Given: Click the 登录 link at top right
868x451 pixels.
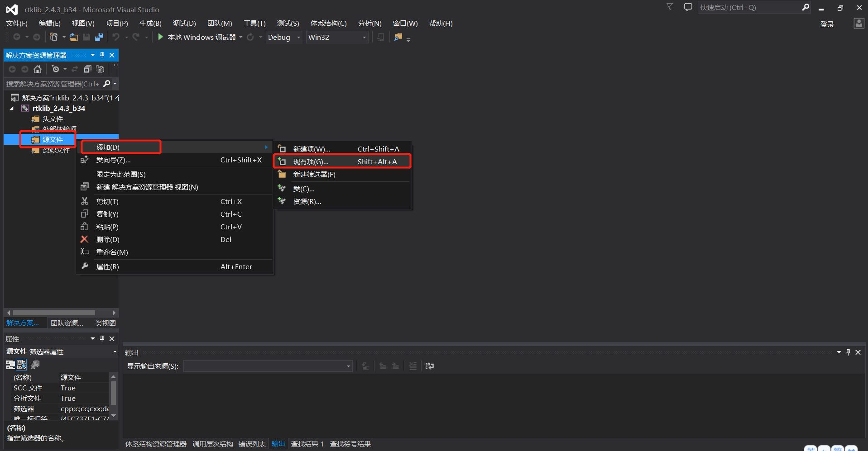Looking at the screenshot, I should 827,24.
